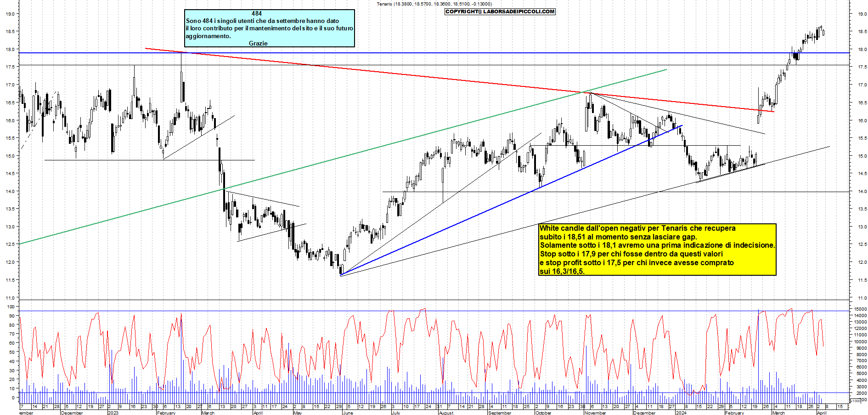Click the July label on the time axis
Viewport: 868px width, 415px height.
point(396,413)
